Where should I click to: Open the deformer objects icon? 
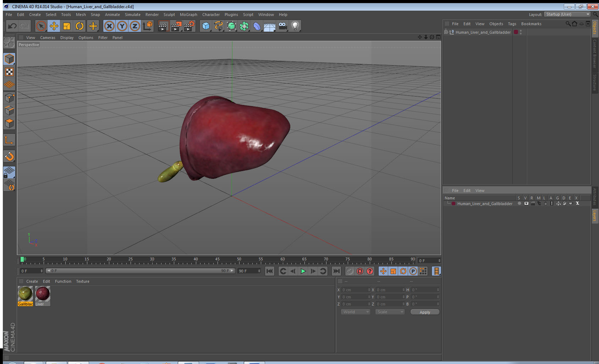tap(257, 26)
